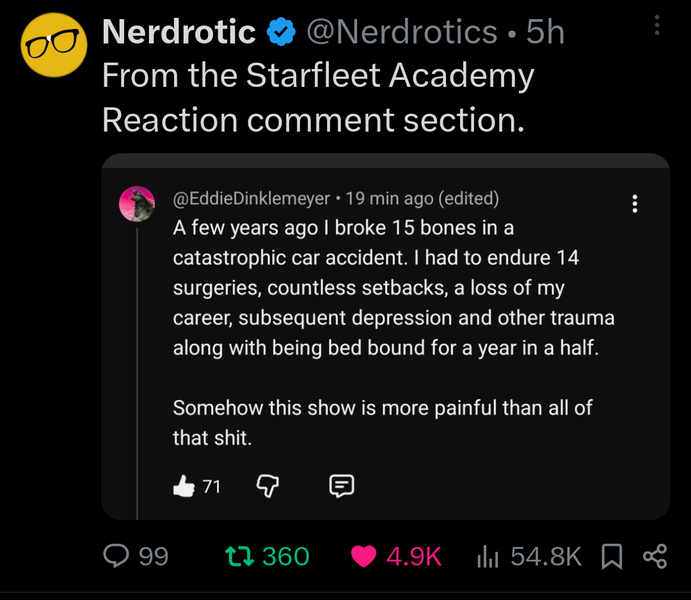Open replies via the 99 reply icon
The image size is (691, 600).
tap(120, 556)
